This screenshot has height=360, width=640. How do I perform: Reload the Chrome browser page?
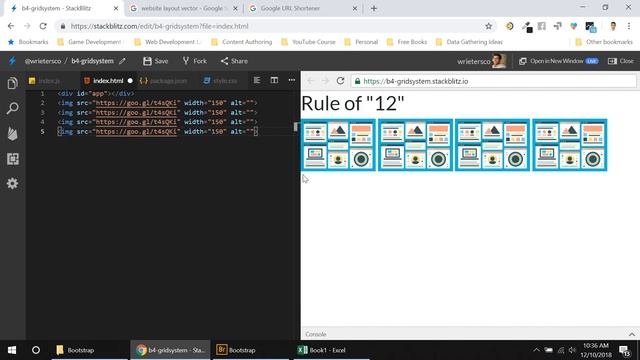tap(43, 26)
